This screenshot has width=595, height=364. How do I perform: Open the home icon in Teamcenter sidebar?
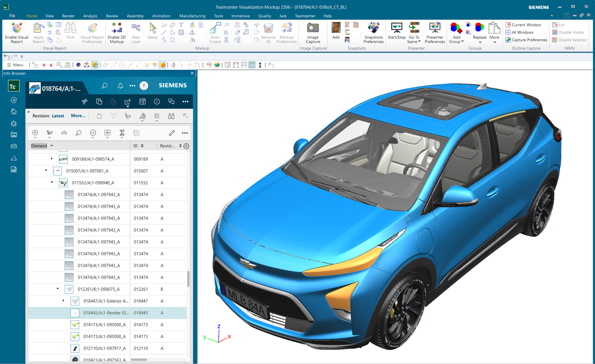click(x=14, y=111)
